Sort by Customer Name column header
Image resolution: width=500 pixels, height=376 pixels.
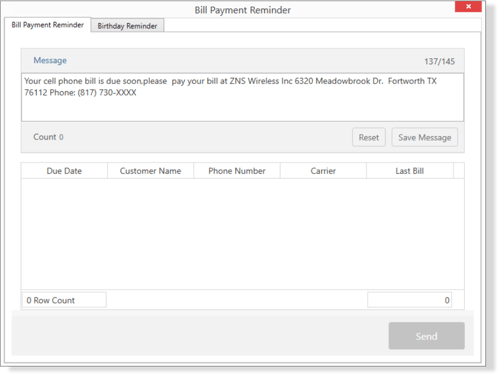pyautogui.click(x=150, y=171)
